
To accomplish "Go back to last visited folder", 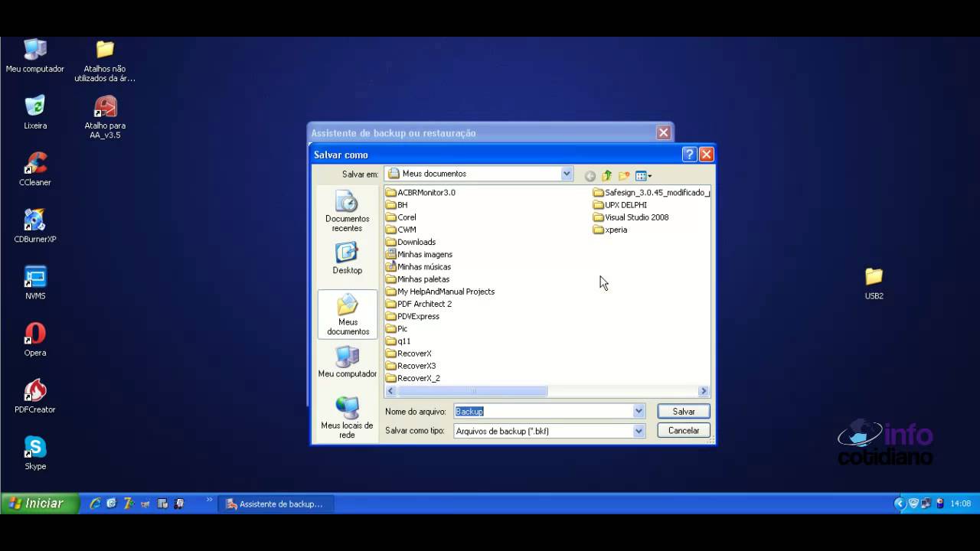I will [590, 176].
